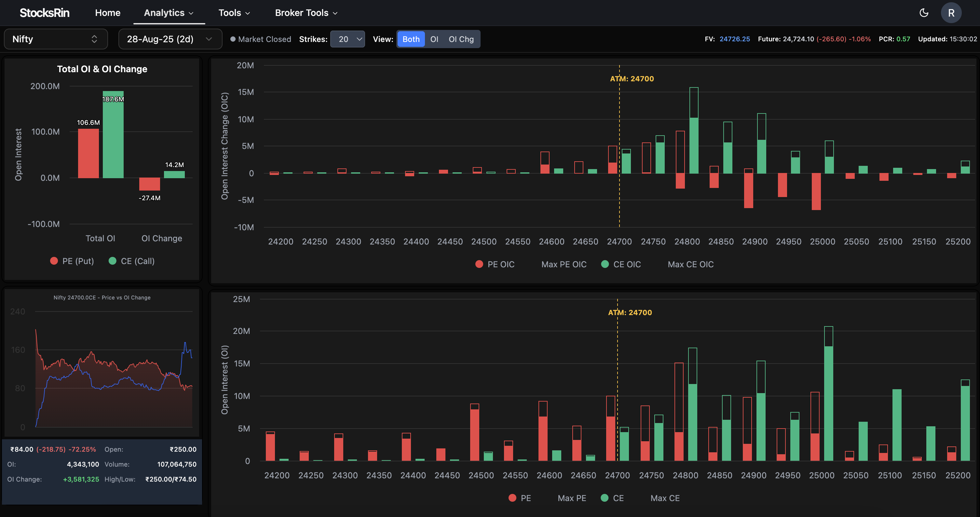
Task: Click the OI Change value +3,581,325
Action: coord(81,479)
